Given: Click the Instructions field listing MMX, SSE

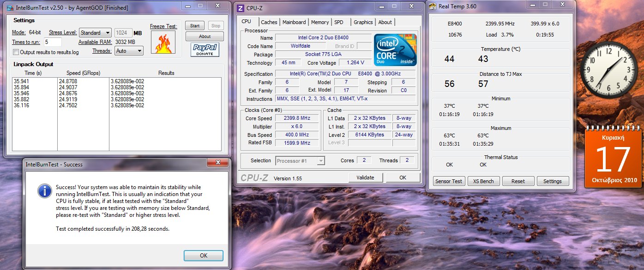Looking at the screenshot, I should tap(345, 99).
